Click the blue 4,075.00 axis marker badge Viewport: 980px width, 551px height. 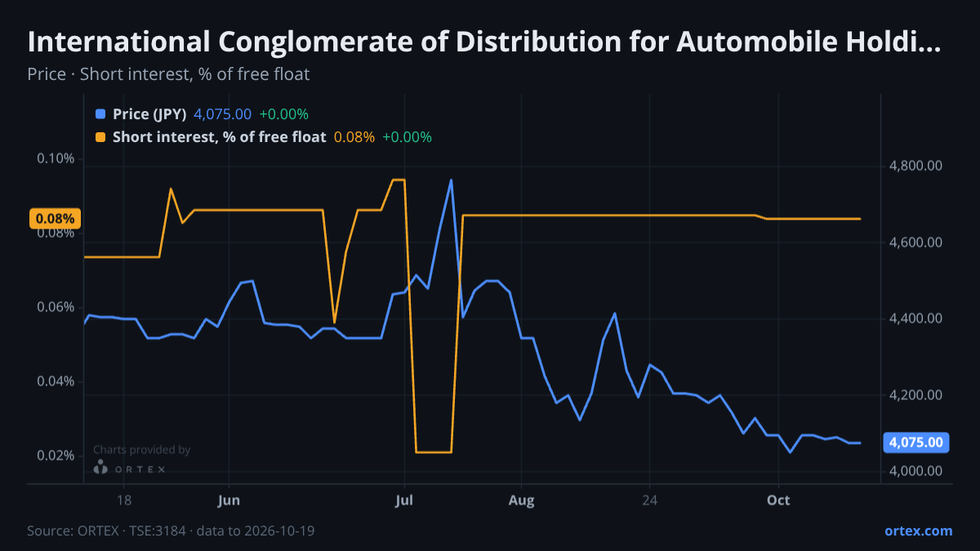point(915,443)
